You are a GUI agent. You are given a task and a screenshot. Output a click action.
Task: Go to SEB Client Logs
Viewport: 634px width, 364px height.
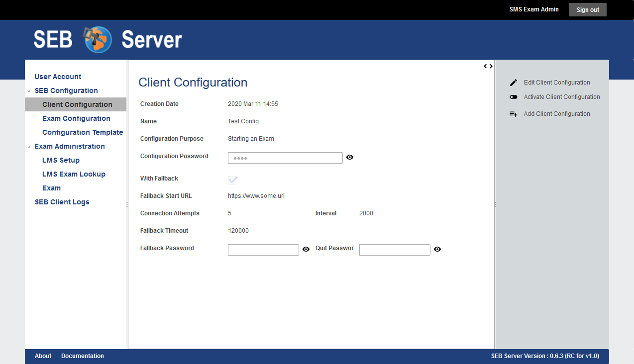(x=62, y=202)
